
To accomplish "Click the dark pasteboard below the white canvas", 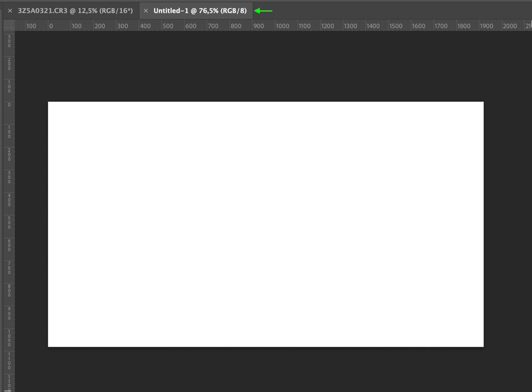I will 266,370.
